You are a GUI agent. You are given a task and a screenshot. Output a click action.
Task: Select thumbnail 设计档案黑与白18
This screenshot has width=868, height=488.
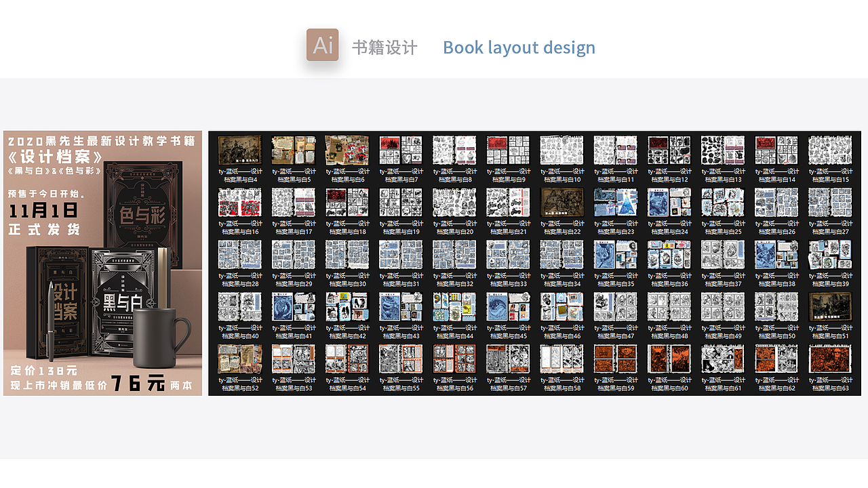(x=347, y=202)
